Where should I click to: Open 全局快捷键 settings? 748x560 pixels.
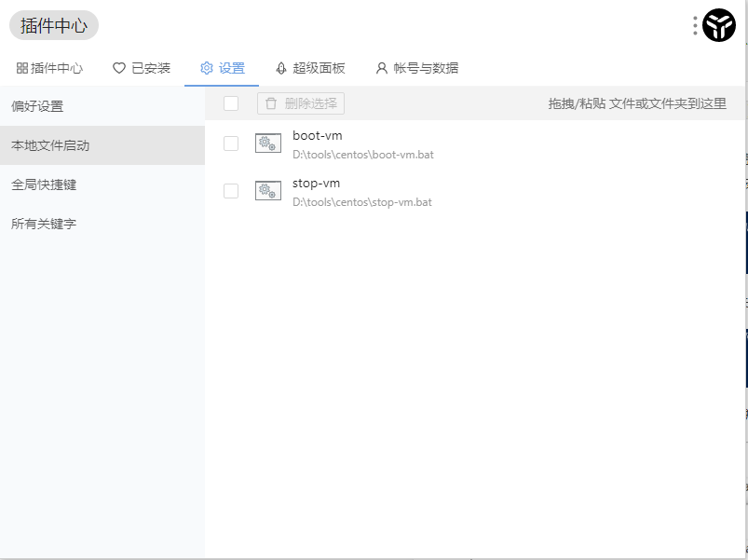point(102,184)
